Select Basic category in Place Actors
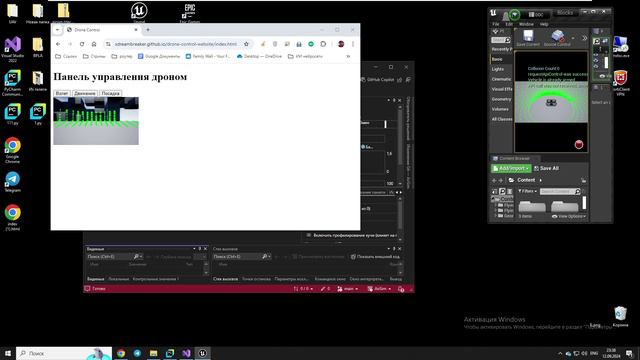 [x=497, y=59]
